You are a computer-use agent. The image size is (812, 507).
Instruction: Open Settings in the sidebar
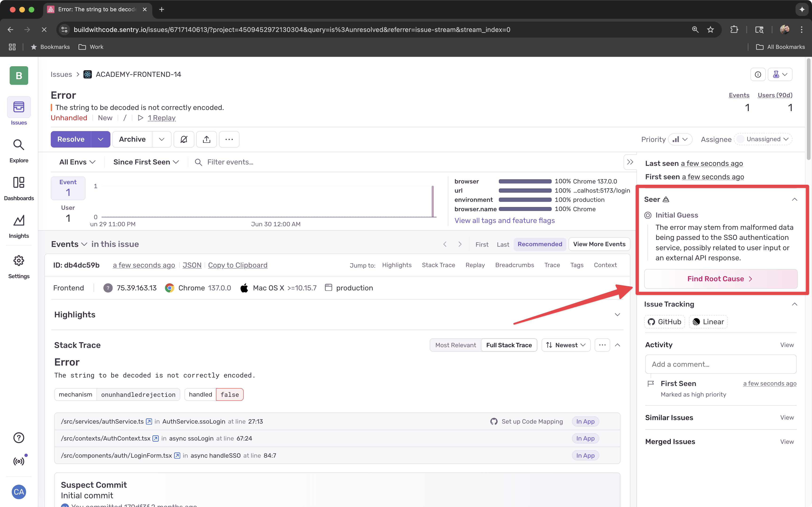tap(19, 267)
